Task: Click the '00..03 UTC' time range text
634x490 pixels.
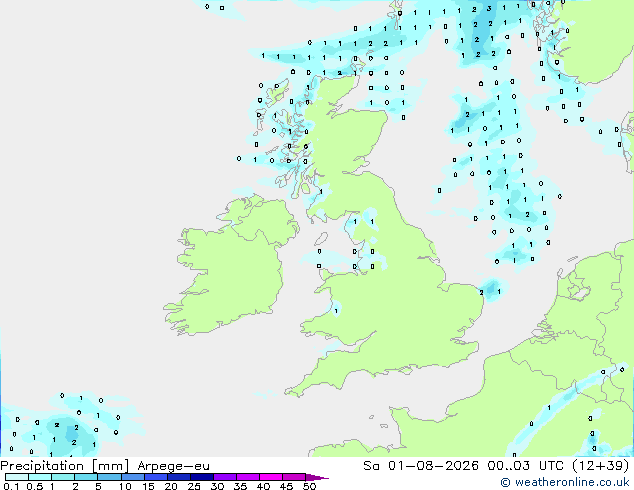Action: [x=525, y=466]
